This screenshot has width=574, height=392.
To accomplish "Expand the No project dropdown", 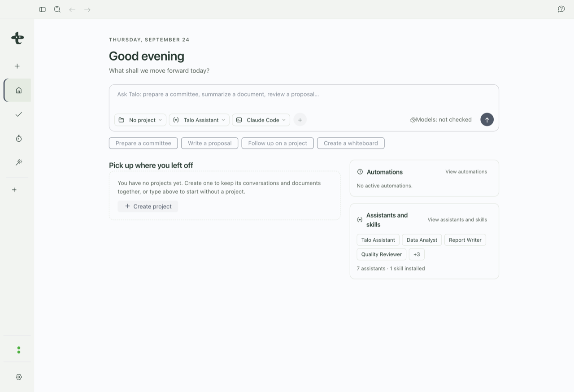I will click(x=140, y=120).
